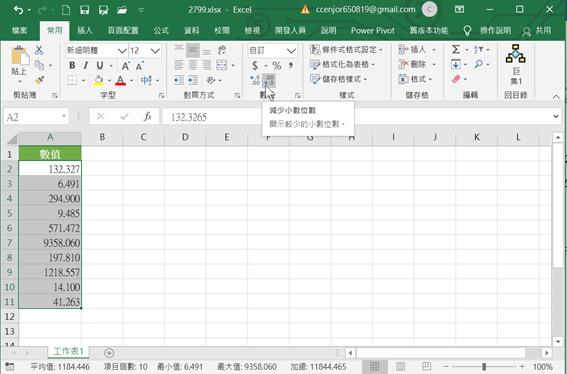
Task: Open the font name dropdown 新細明體
Action: [x=122, y=51]
